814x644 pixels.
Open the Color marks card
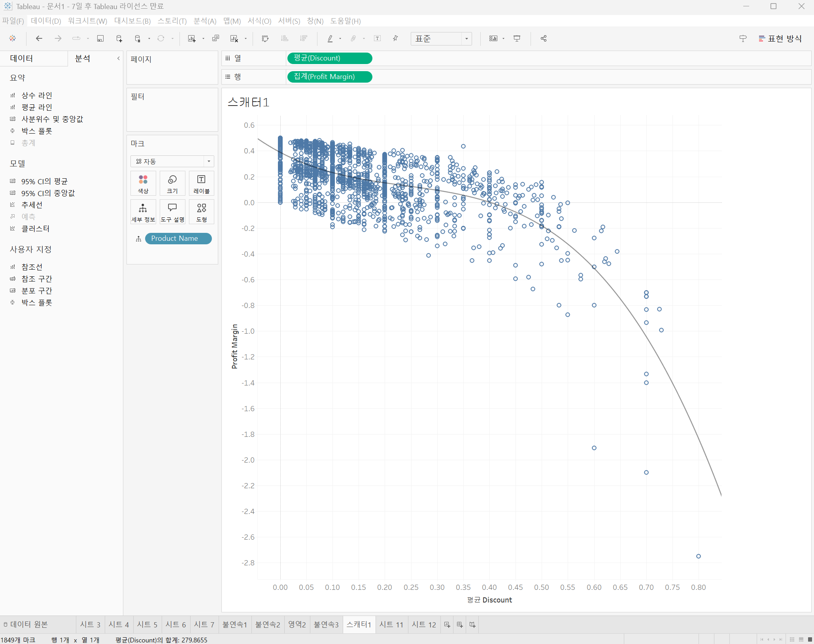143,183
